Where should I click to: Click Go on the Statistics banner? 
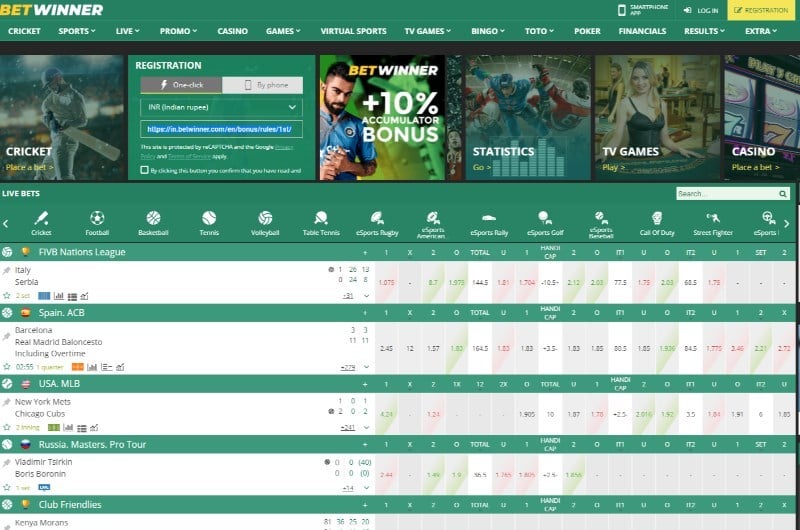tap(482, 167)
